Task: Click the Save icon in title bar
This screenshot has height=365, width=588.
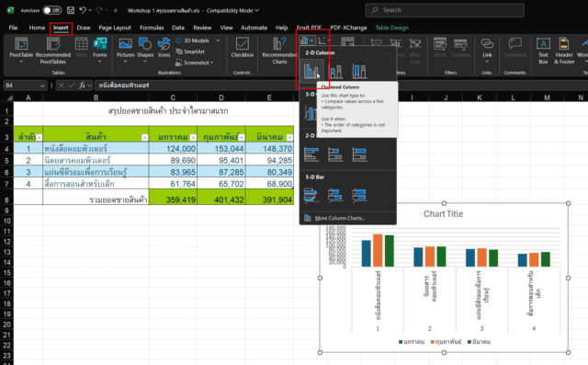Action: pyautogui.click(x=71, y=10)
